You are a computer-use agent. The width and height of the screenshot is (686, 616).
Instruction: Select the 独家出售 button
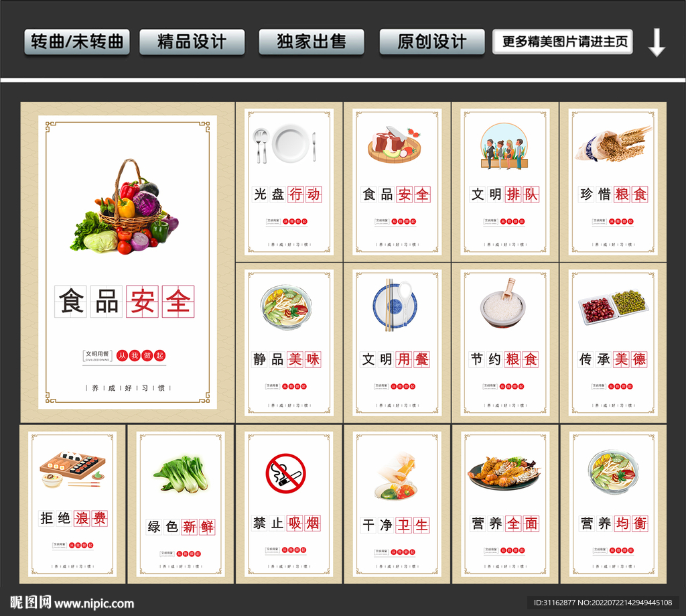312,42
